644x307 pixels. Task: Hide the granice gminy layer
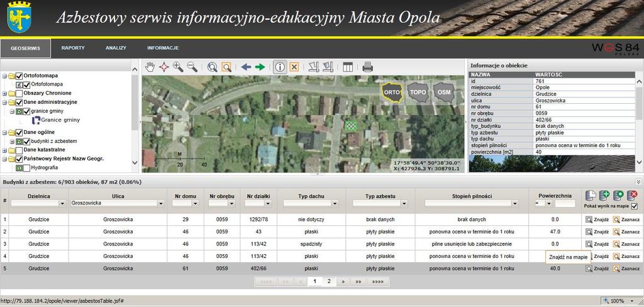click(x=26, y=111)
